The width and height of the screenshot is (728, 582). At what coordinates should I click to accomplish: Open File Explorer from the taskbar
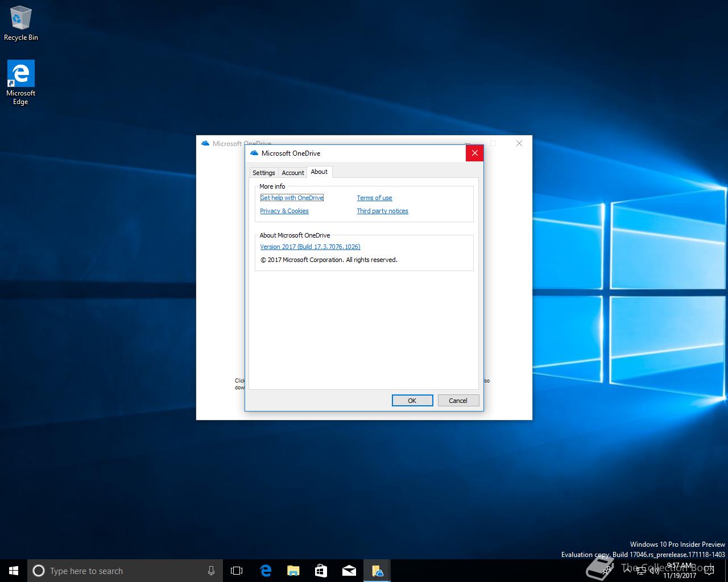click(293, 571)
